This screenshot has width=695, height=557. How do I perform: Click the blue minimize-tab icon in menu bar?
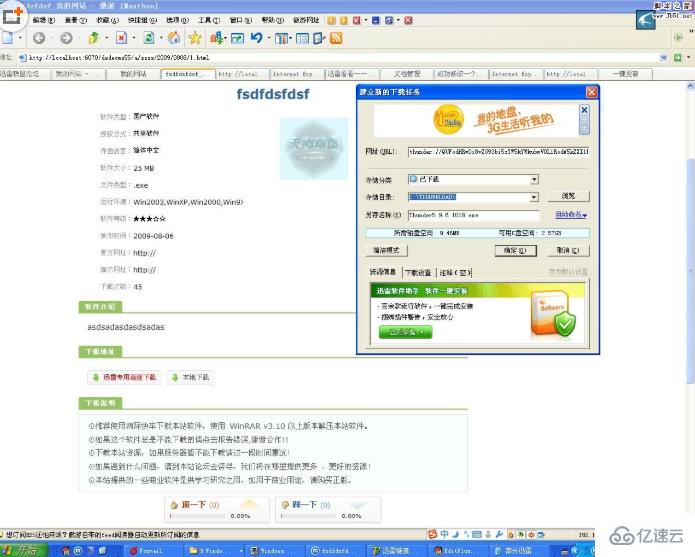tap(376, 20)
